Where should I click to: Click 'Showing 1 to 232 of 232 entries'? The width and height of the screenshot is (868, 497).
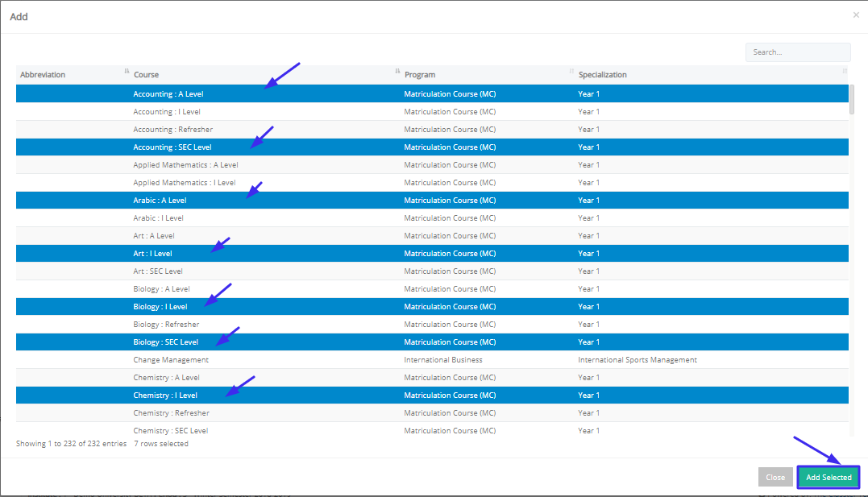[71, 444]
